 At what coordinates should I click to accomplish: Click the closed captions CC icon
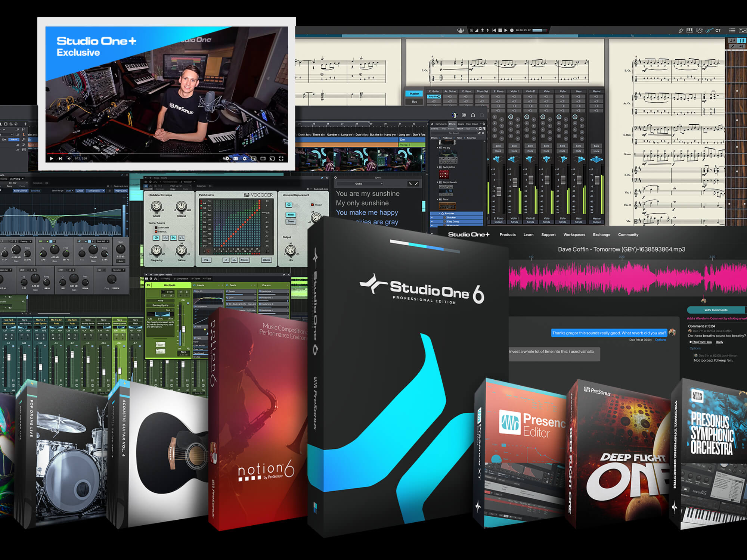(x=236, y=159)
